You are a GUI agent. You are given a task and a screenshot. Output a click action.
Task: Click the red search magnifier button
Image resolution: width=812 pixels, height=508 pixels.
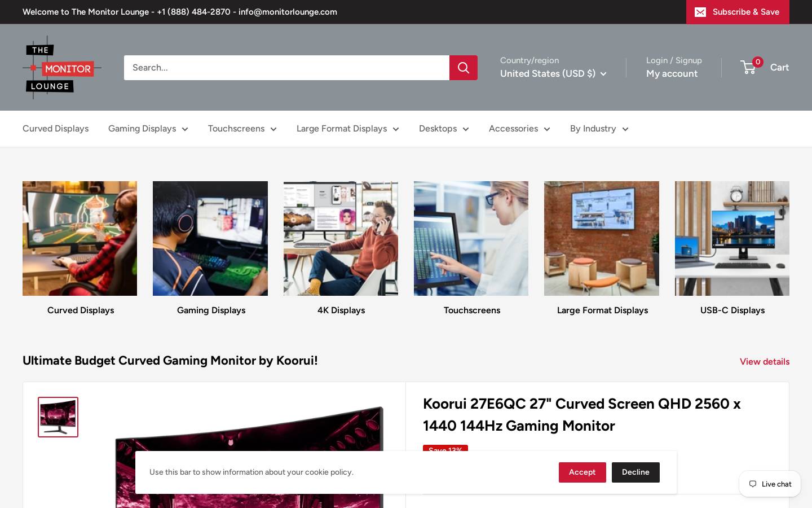(x=464, y=68)
